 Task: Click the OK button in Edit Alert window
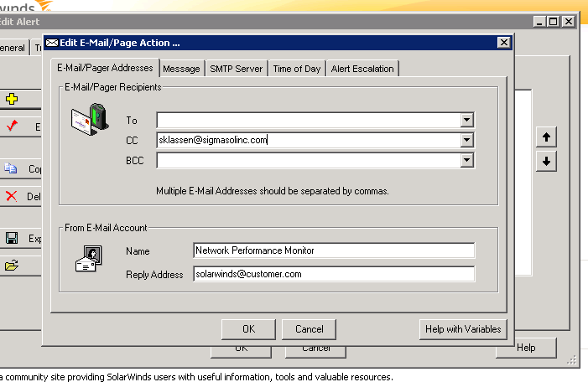pyautogui.click(x=241, y=352)
